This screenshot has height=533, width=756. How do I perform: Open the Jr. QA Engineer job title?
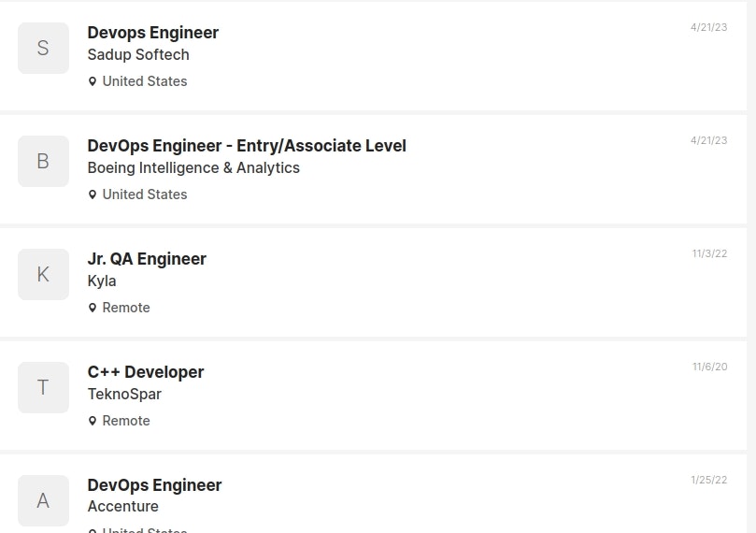147,259
